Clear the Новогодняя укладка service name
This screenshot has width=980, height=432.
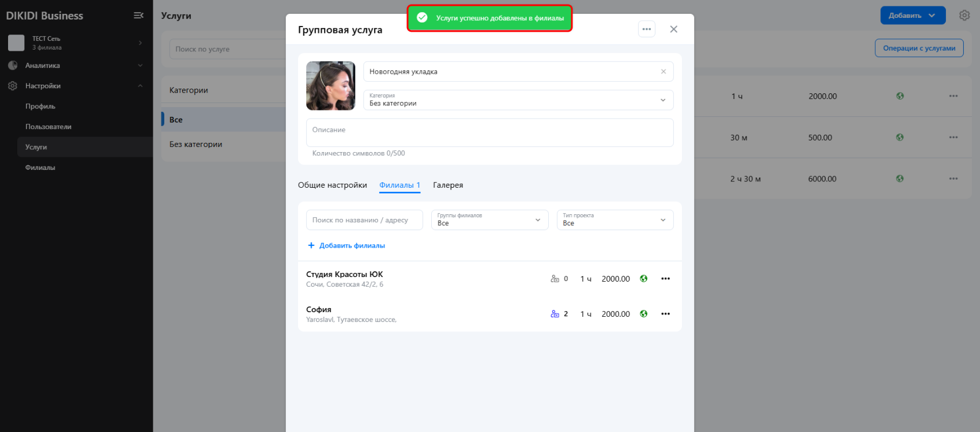coord(663,71)
